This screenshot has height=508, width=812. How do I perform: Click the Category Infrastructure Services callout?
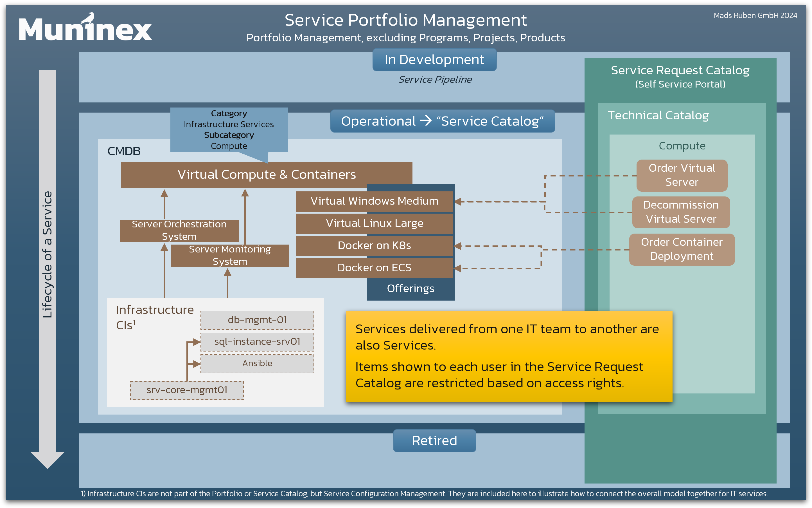[229, 130]
